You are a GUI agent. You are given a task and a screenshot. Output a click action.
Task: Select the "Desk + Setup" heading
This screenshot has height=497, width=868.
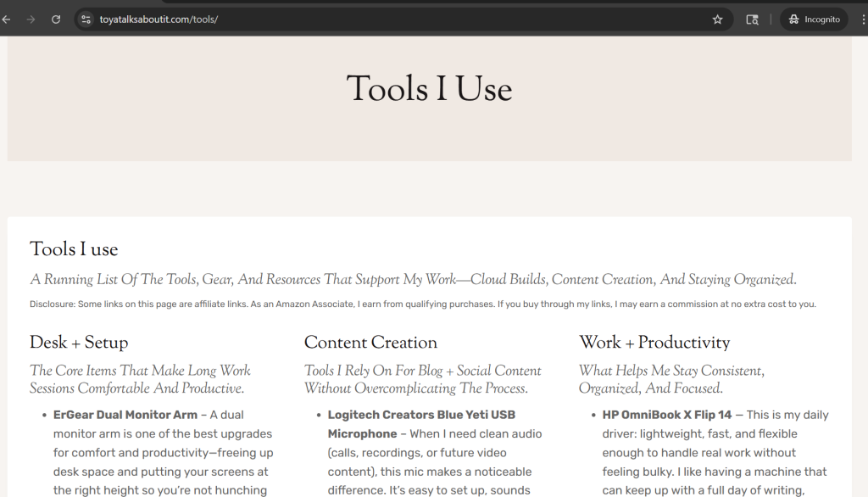[x=79, y=343]
